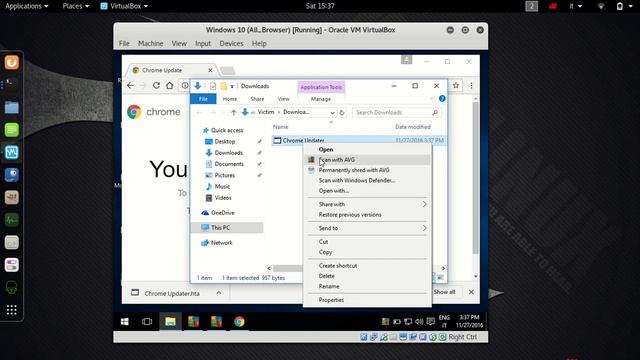Open Applications menu in top panel
The height and width of the screenshot is (360, 640).
27,6
